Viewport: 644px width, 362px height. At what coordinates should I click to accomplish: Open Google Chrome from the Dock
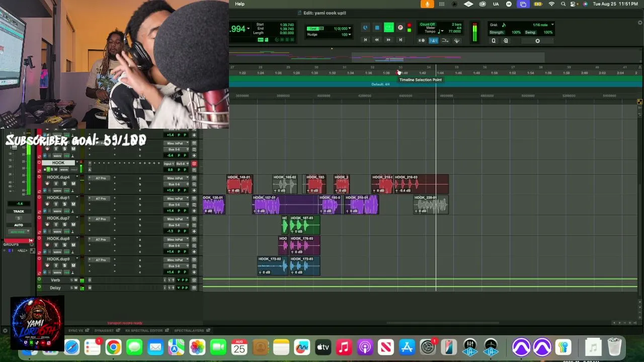[x=113, y=347]
